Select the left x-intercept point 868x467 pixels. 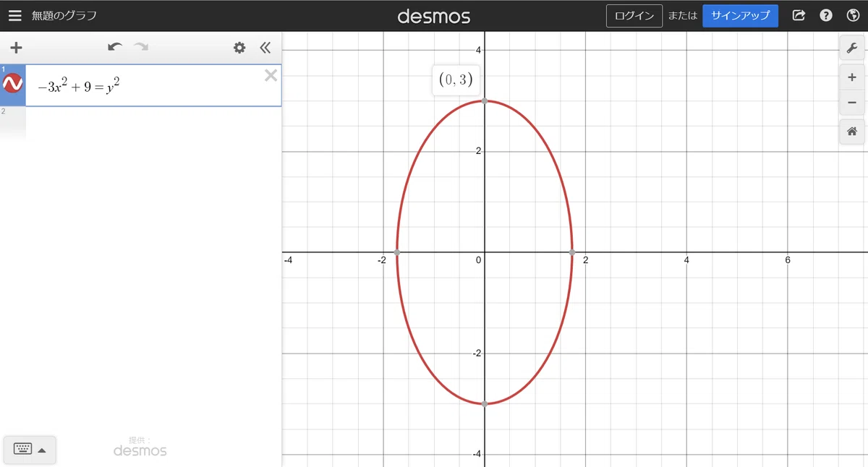pos(397,252)
